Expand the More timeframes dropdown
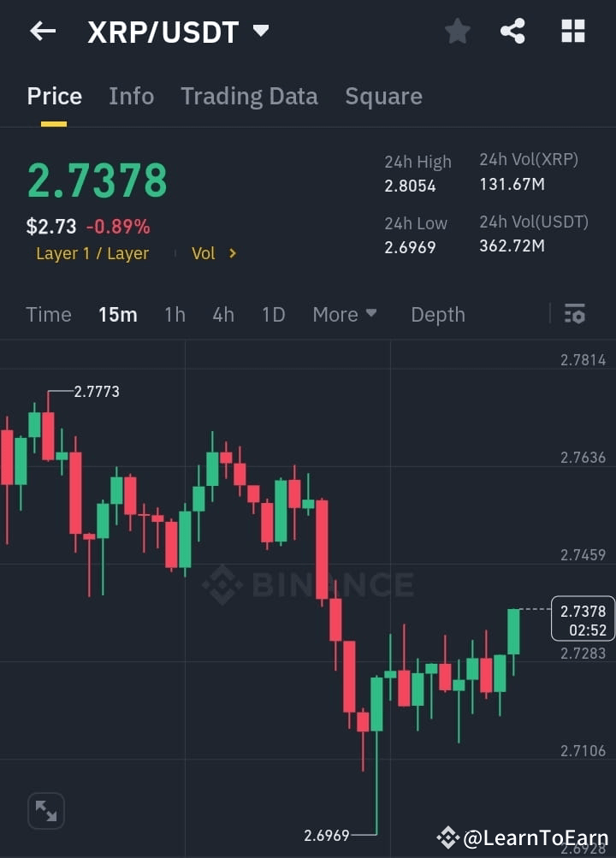 pos(344,315)
